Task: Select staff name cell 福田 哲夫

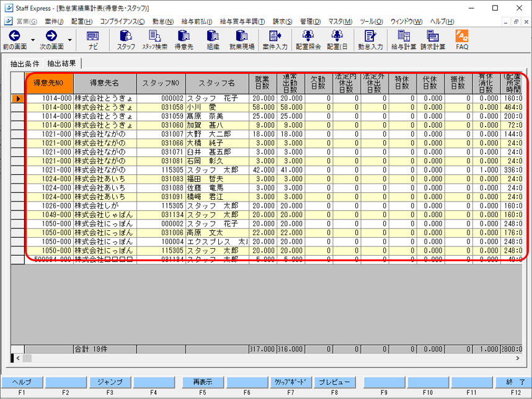Action: [217, 179]
